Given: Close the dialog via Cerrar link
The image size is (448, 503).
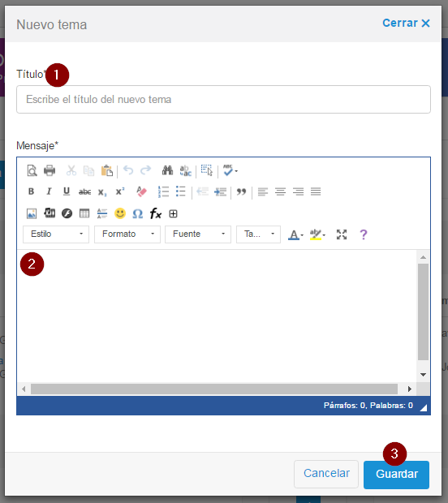Looking at the screenshot, I should tap(406, 23).
